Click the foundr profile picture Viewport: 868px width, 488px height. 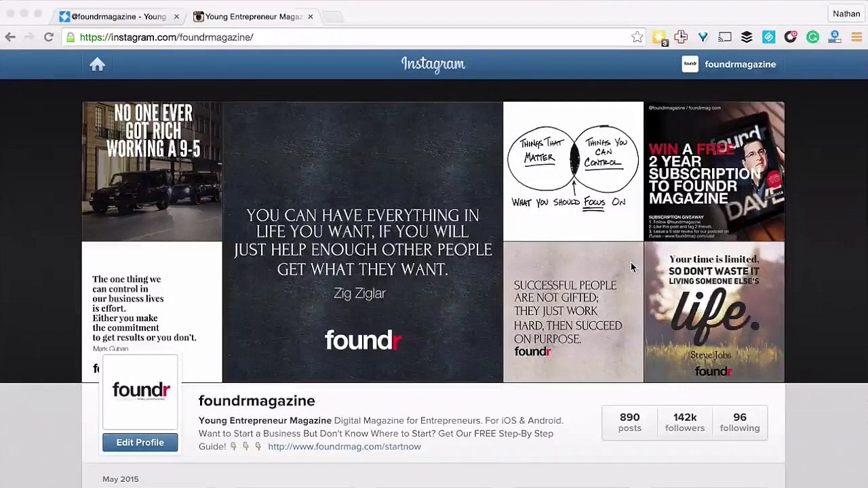tap(140, 392)
